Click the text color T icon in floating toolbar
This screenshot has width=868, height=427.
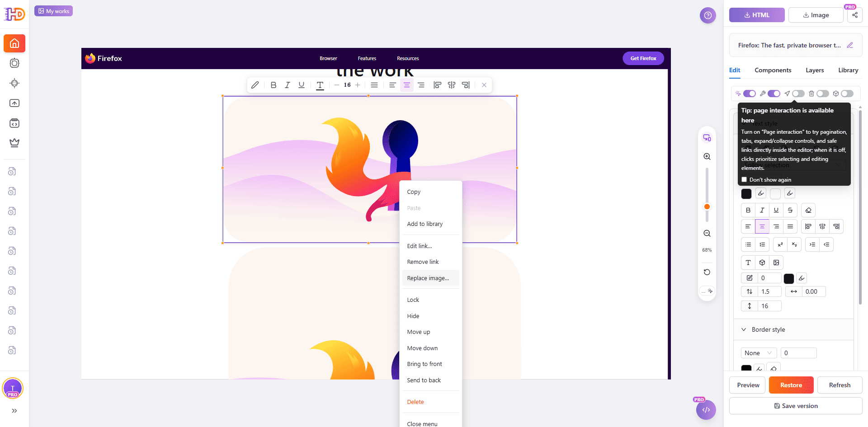[x=320, y=85]
